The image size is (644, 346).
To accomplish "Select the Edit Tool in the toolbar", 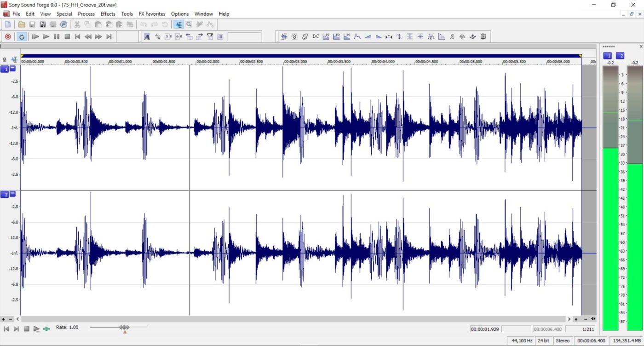I will tap(179, 24).
